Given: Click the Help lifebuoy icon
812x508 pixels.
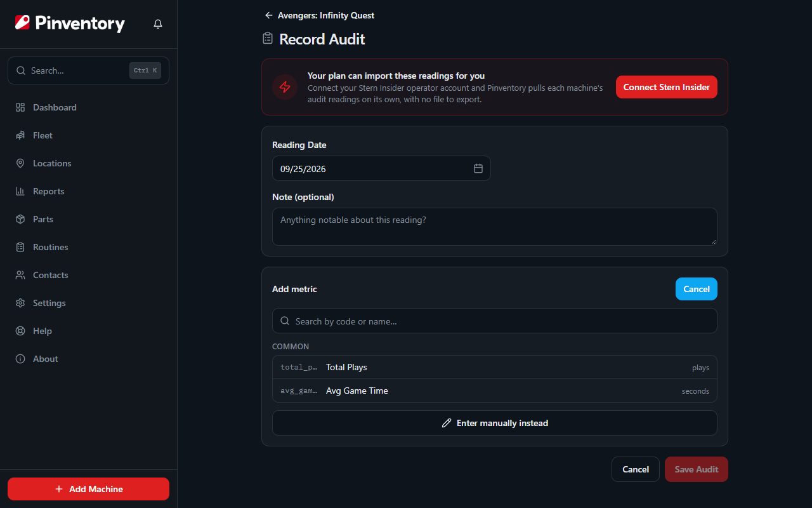Looking at the screenshot, I should click(20, 331).
